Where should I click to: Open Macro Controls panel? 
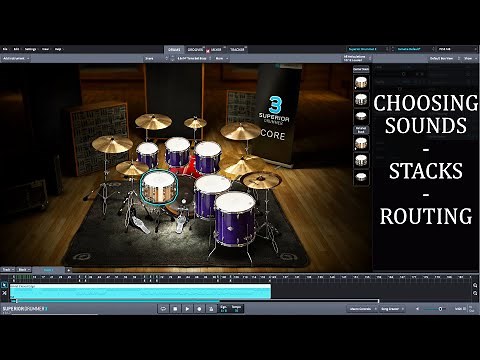(362, 309)
